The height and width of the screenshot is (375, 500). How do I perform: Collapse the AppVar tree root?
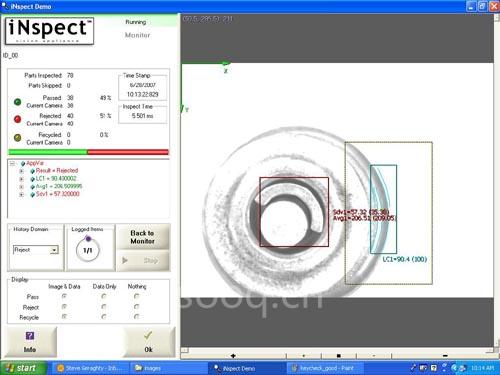13,163
